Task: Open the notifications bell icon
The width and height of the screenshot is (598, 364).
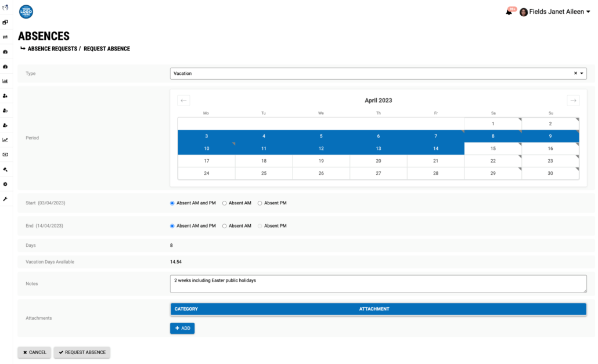Action: pyautogui.click(x=509, y=12)
